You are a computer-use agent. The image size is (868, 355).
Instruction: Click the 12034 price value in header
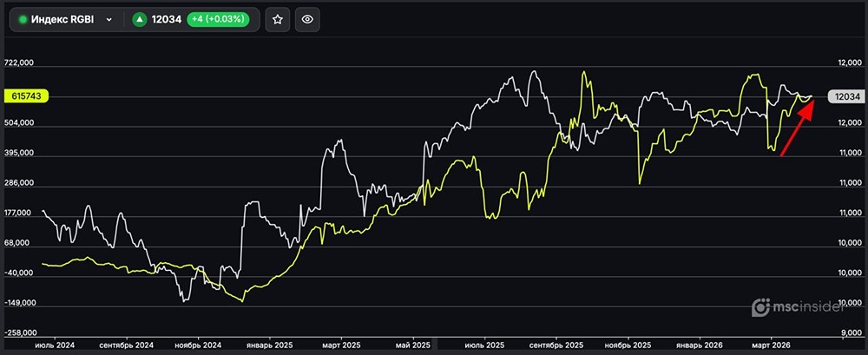(167, 19)
